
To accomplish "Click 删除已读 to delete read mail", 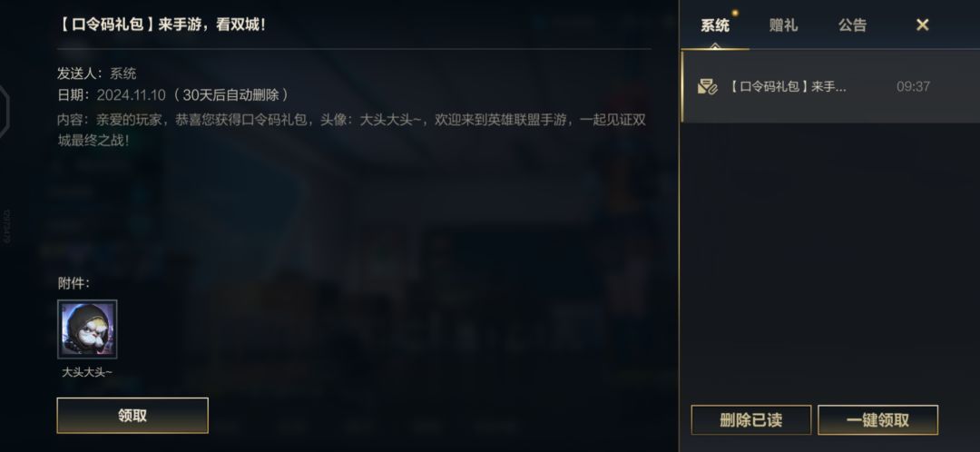I will tap(750, 420).
